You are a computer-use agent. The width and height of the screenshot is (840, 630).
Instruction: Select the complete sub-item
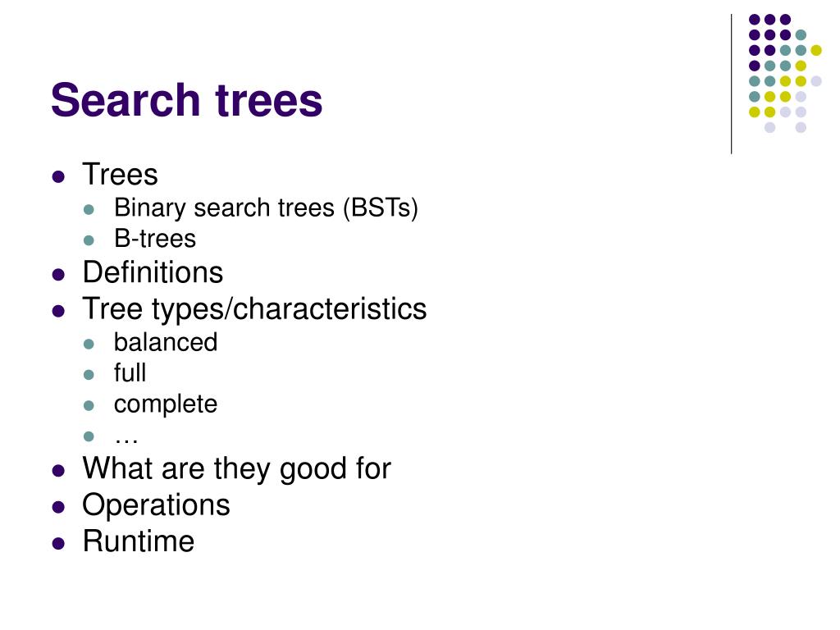[x=166, y=404]
